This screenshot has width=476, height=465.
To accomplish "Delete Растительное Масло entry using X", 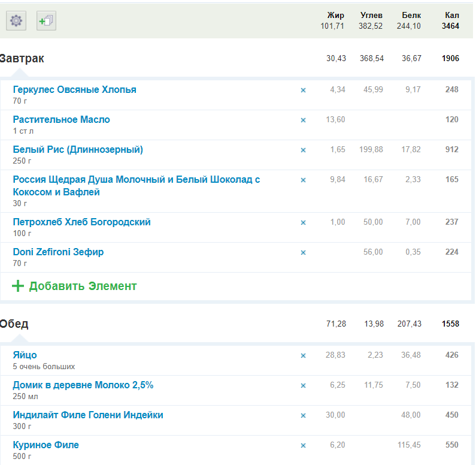I will pos(303,120).
